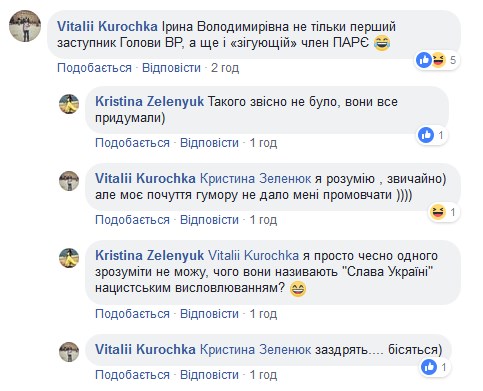Like Kristina's "Такого звісно не було" reply

(132, 143)
